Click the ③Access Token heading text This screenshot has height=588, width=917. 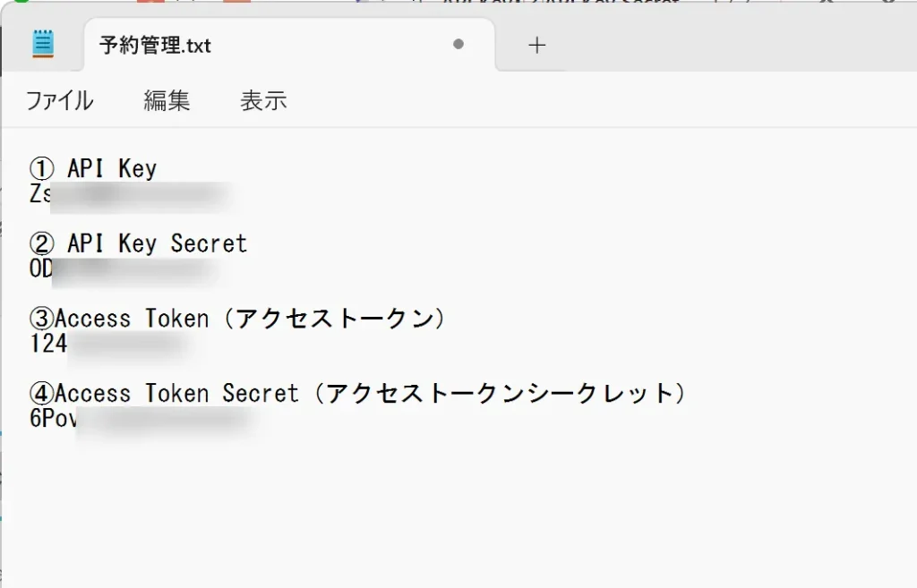point(132,319)
